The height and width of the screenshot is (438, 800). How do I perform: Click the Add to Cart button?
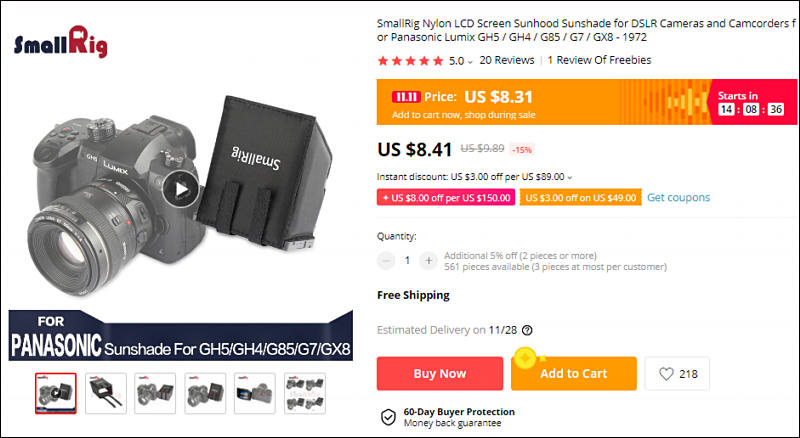coord(573,374)
